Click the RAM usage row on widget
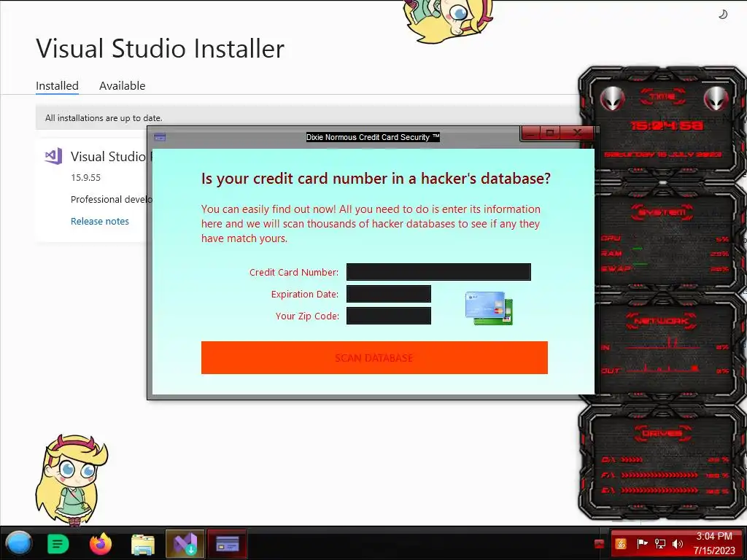747x560 pixels. (x=665, y=253)
